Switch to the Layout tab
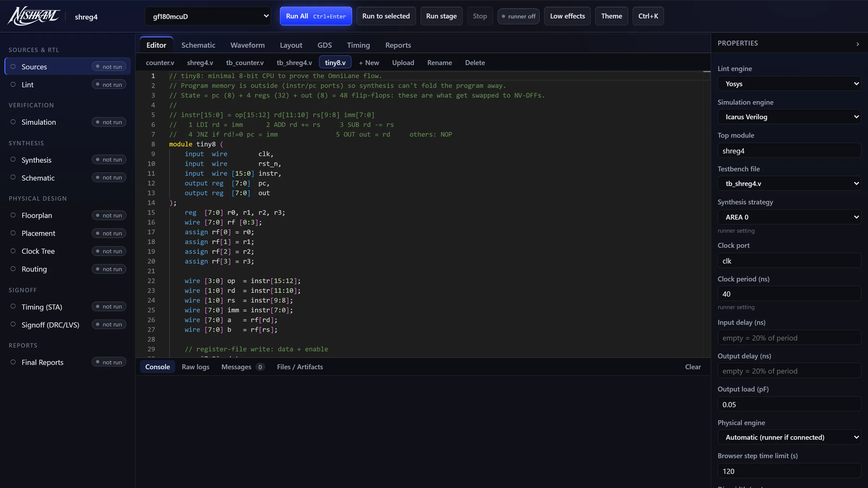This screenshot has width=868, height=488. (x=291, y=45)
